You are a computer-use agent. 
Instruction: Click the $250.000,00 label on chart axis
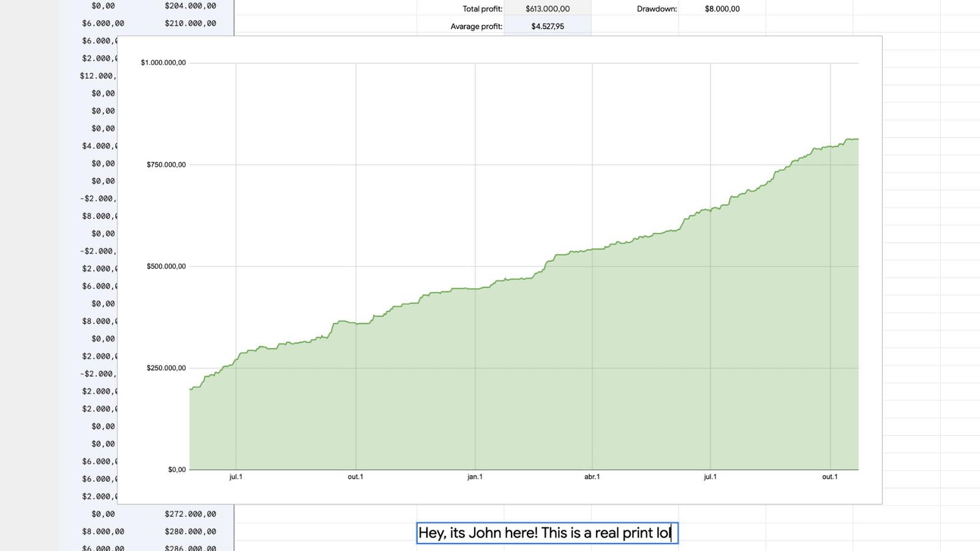[x=166, y=368]
